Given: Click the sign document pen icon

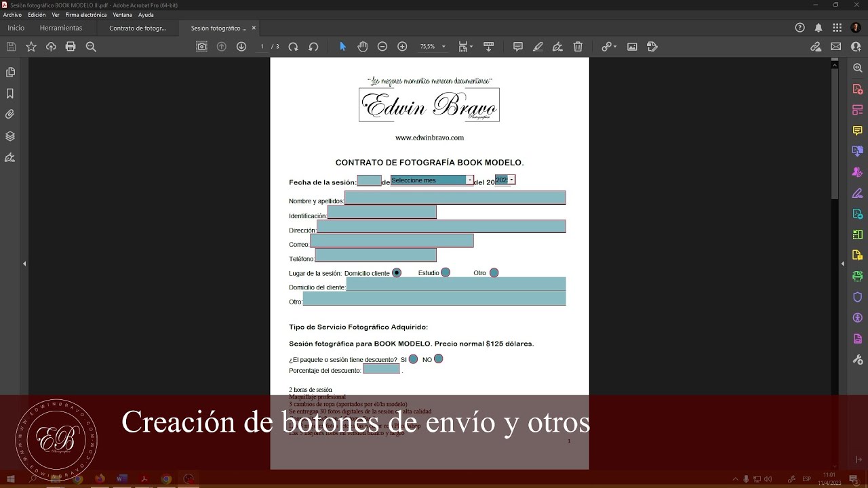Looking at the screenshot, I should tap(557, 47).
